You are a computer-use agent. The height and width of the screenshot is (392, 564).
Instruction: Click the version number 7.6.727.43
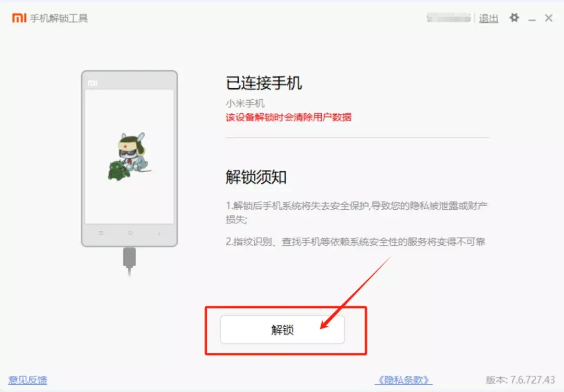[533, 380]
